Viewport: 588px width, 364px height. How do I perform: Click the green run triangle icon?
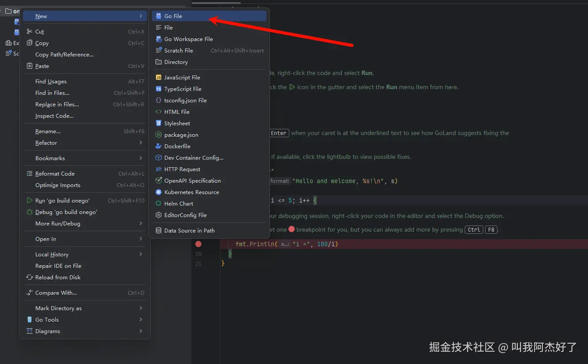point(30,200)
